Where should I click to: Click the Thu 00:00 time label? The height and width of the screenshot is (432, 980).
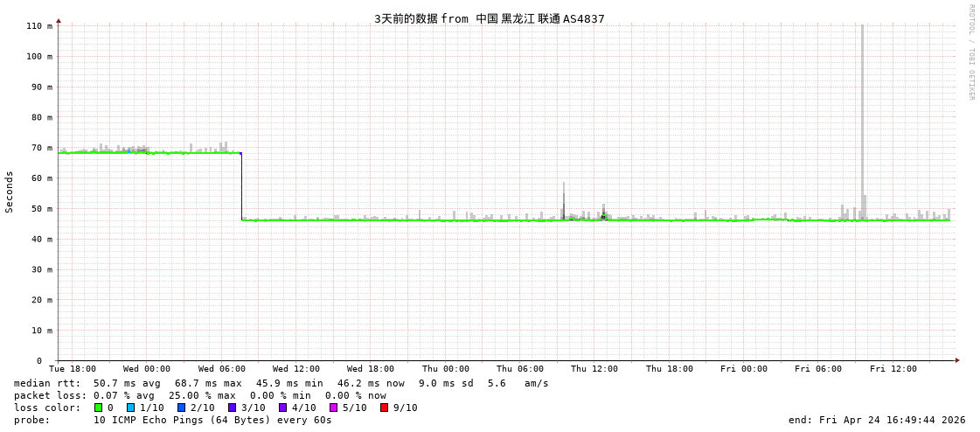(x=446, y=369)
